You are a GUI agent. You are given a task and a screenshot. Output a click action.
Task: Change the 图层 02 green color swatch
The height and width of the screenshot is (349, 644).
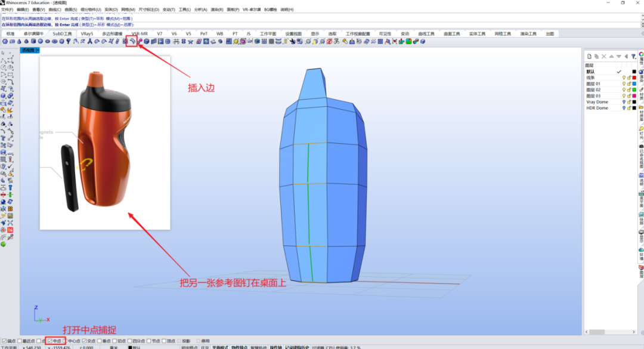pos(634,89)
